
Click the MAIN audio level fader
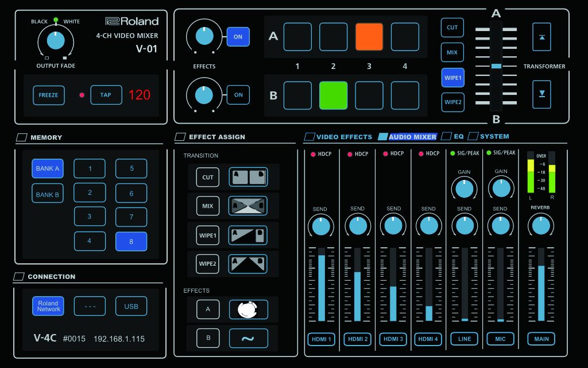pos(541,284)
